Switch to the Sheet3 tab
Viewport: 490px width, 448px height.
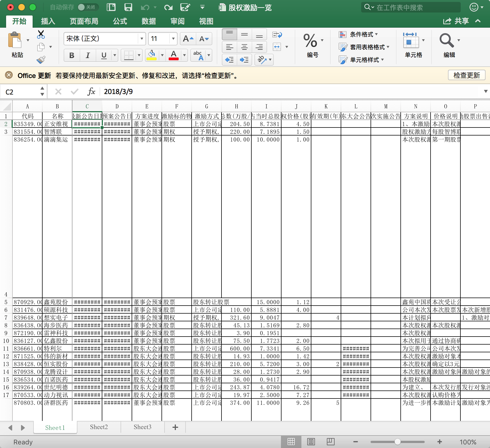pyautogui.click(x=142, y=427)
